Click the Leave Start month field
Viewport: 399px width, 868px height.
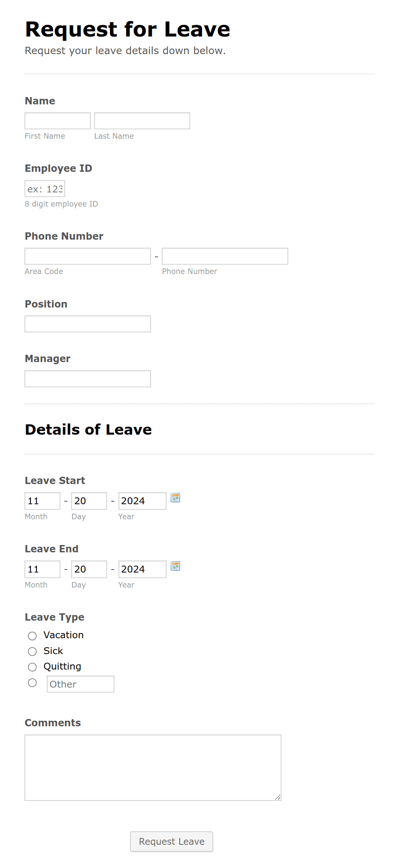point(42,501)
